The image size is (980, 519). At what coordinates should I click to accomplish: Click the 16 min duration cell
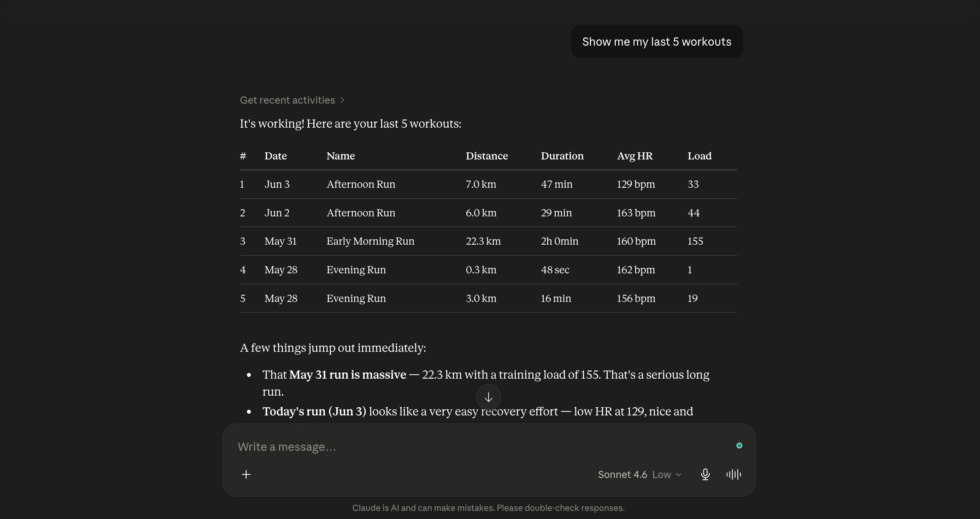[556, 298]
